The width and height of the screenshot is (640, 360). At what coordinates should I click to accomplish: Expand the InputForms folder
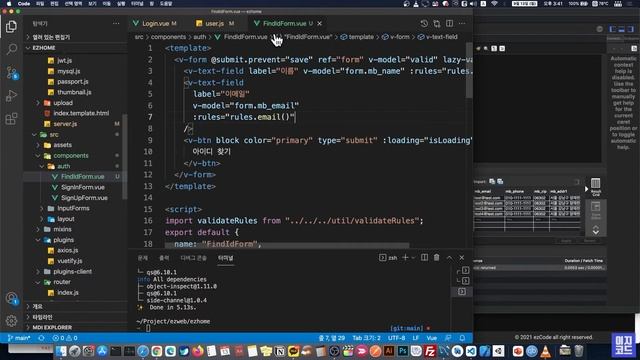(x=73, y=208)
